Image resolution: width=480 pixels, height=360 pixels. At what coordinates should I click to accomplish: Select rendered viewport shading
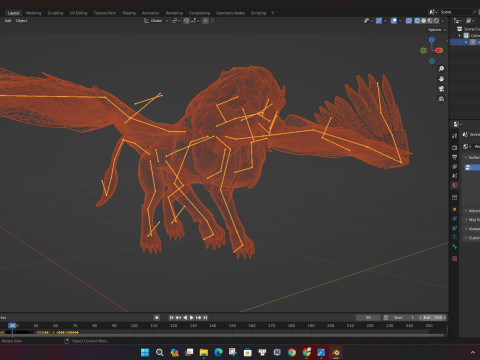tap(436, 21)
